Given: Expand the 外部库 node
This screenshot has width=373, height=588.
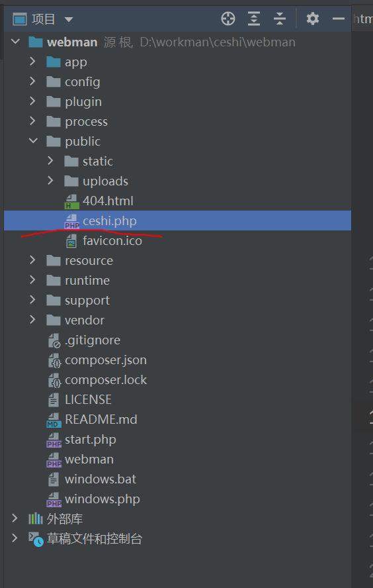Looking at the screenshot, I should click(x=15, y=518).
